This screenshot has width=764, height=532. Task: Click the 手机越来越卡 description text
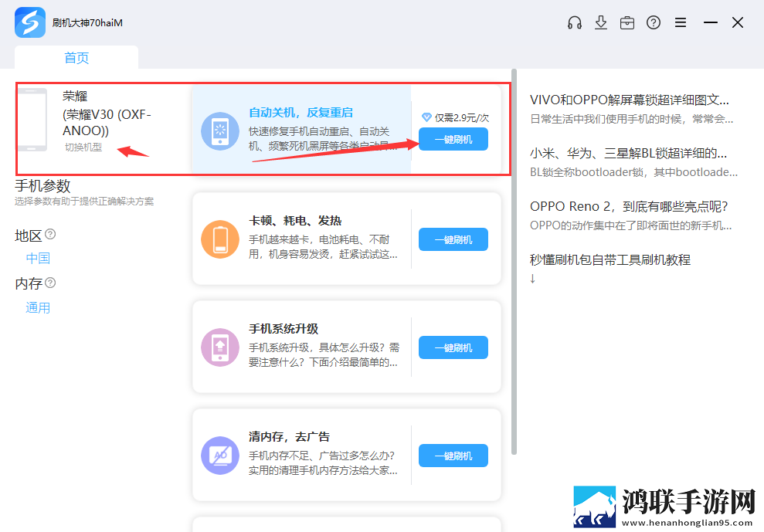323,247
